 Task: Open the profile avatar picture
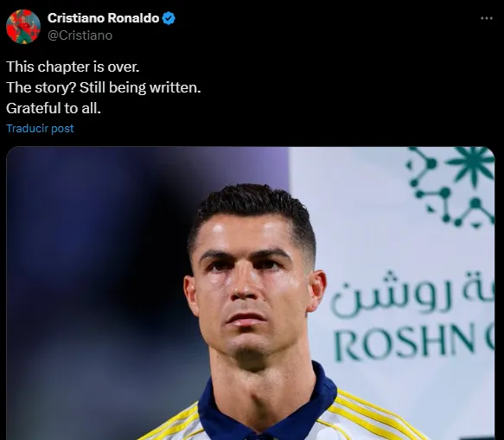click(x=23, y=27)
